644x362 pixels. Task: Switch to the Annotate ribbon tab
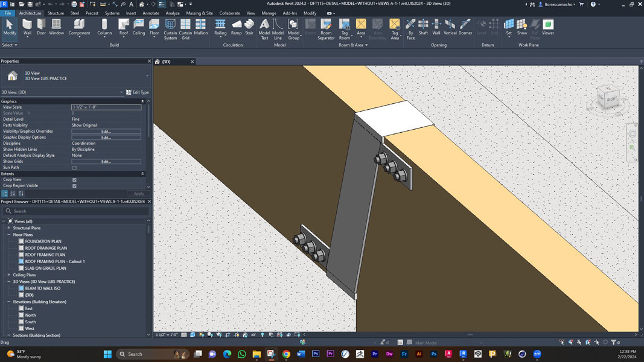coord(151,13)
